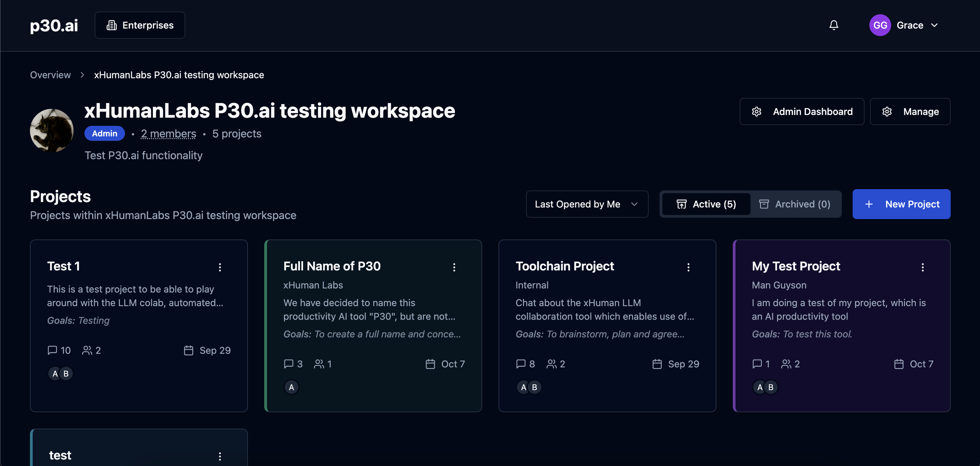Open the 'test' project three-dot menu
Viewport: 980px width, 466px height.
click(220, 456)
